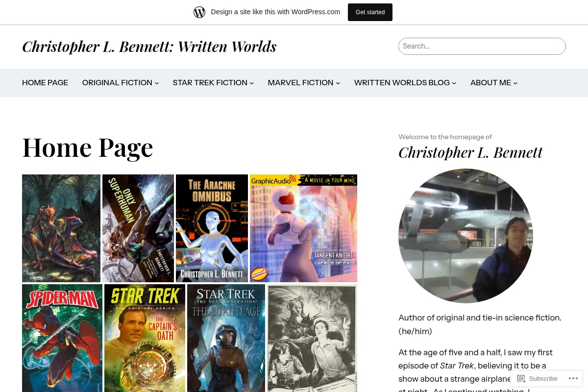Click the Home Page heading
The height and width of the screenshot is (392, 588).
click(88, 147)
